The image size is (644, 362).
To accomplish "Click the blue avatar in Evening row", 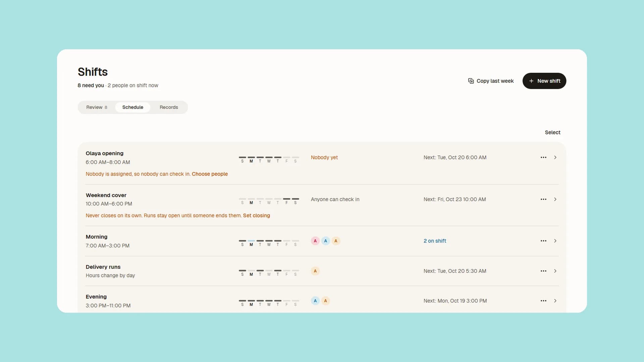I will point(315,301).
